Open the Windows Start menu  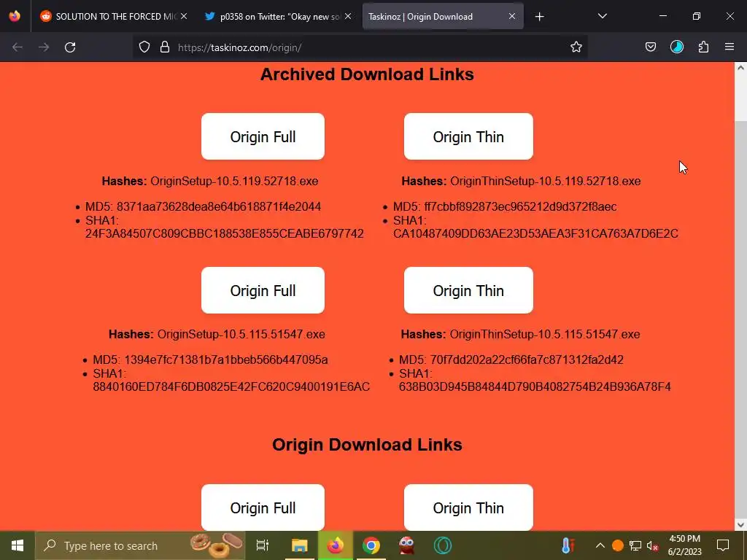pyautogui.click(x=18, y=545)
